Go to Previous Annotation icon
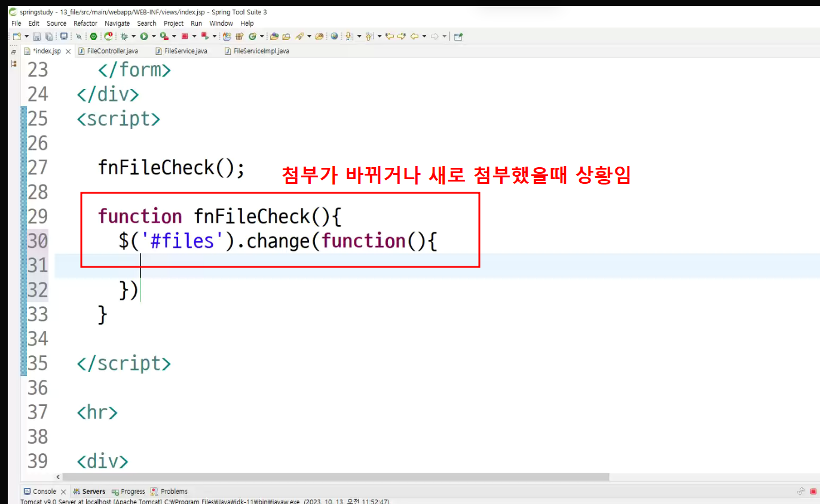Viewport: 820px width, 504px height. [369, 36]
